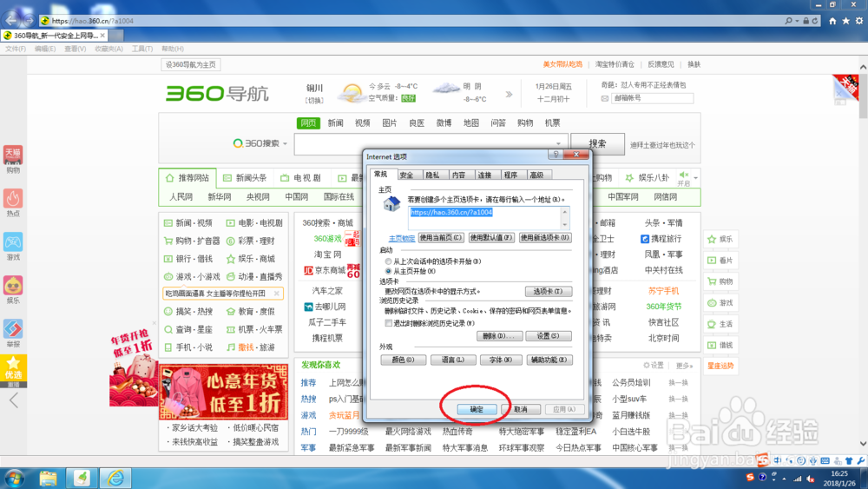This screenshot has width=868, height=489.
Task: Click the 取消 button
Action: (520, 409)
